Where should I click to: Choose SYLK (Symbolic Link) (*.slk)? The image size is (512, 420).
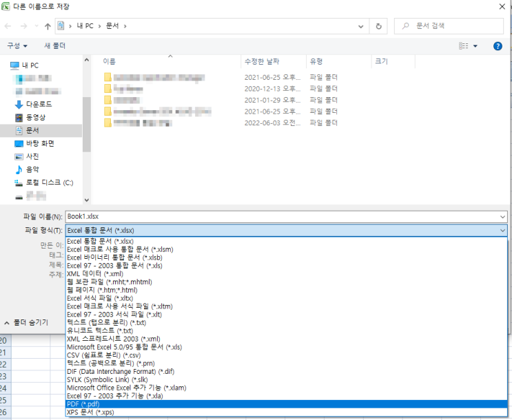(x=287, y=379)
